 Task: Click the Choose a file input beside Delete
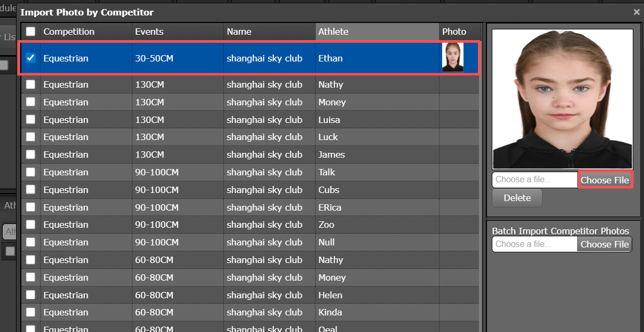point(534,180)
